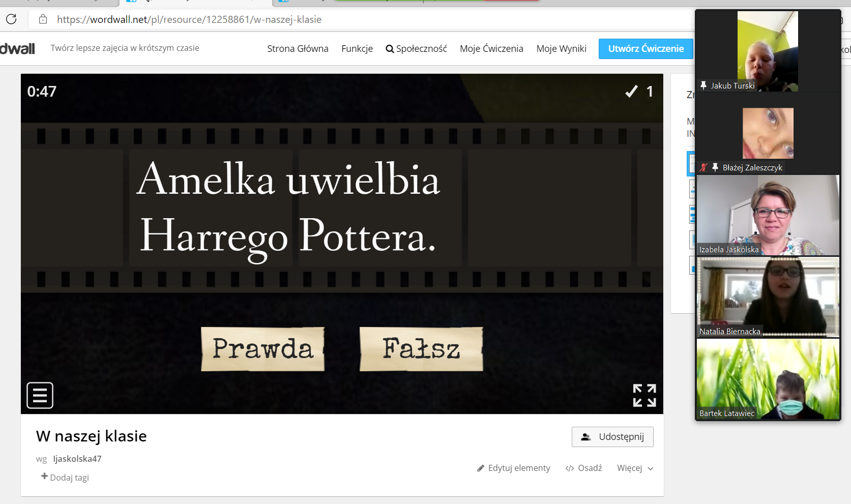Open Strona Główna menu item
Screen dimensions: 851x504
(x=298, y=49)
